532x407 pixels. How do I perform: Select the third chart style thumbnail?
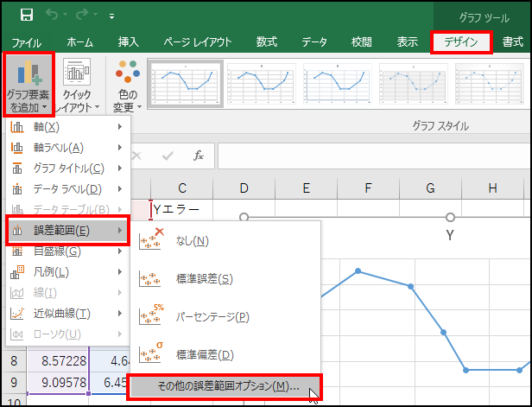pos(337,84)
